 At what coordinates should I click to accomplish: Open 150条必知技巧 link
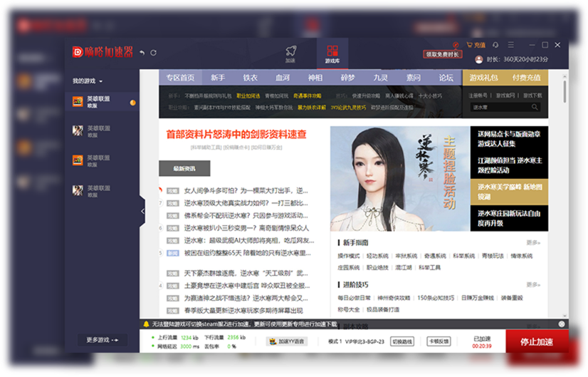436,298
